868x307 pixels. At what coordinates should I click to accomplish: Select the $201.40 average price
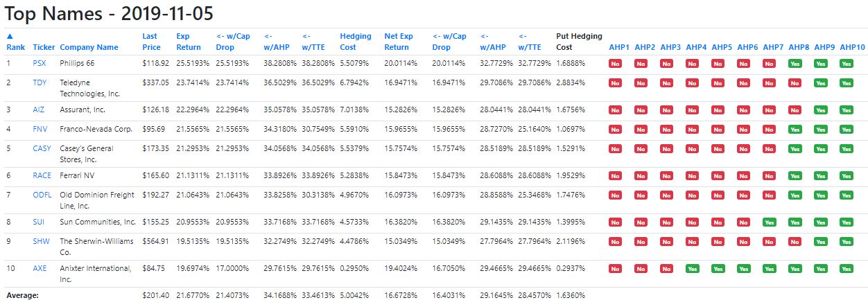click(x=155, y=295)
